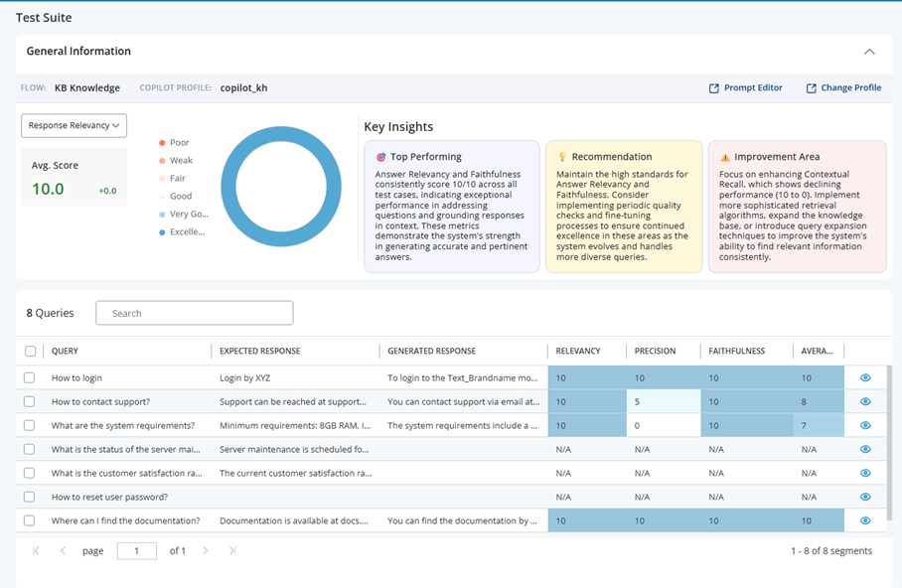Click eye icon on documentation query row
This screenshot has height=588, width=902.
coord(864,520)
